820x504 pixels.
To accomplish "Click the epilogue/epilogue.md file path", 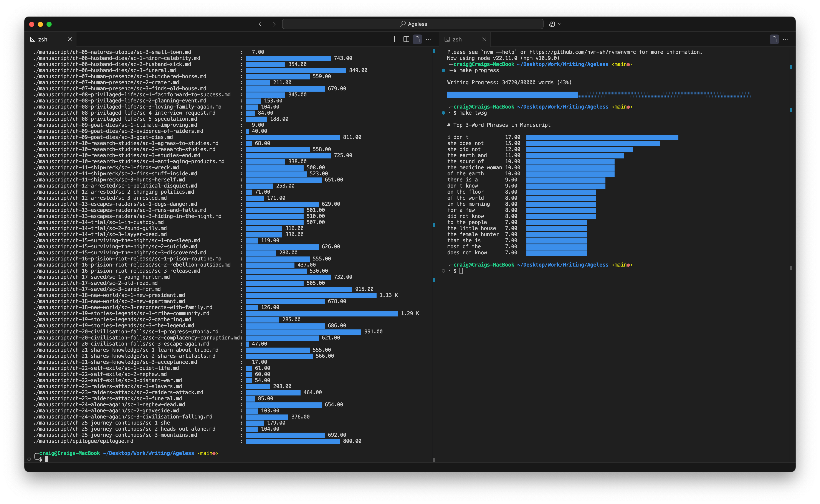I will [x=83, y=441].
